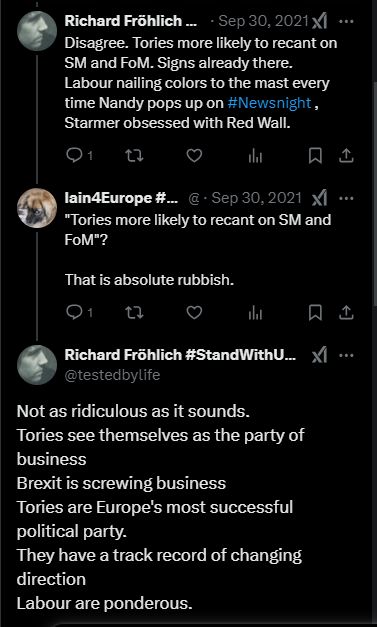Open more options on first tweet
The image size is (377, 627).
pyautogui.click(x=346, y=21)
